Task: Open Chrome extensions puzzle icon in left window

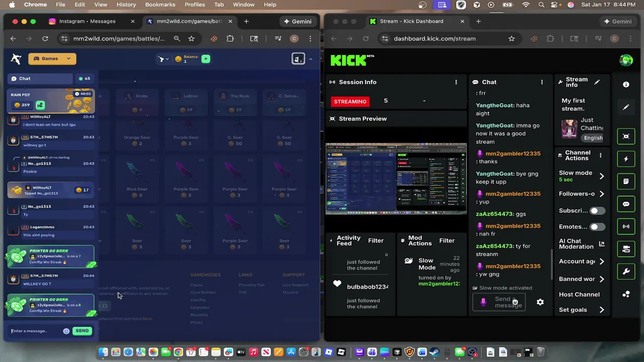Action: point(230,39)
